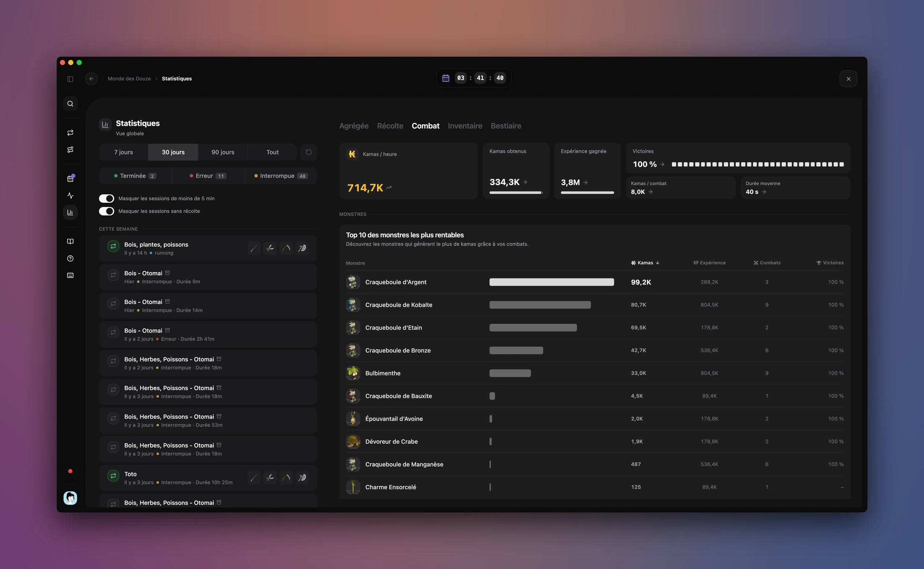
Task: Select the 7 jours period
Action: click(x=123, y=152)
